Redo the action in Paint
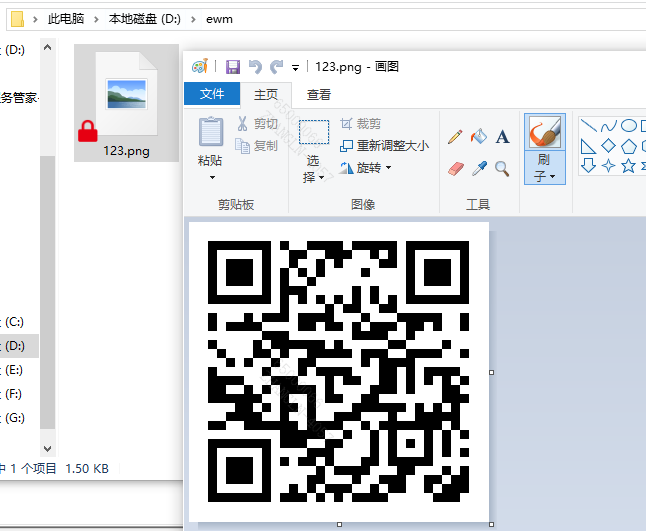This screenshot has height=531, width=646. pos(276,67)
